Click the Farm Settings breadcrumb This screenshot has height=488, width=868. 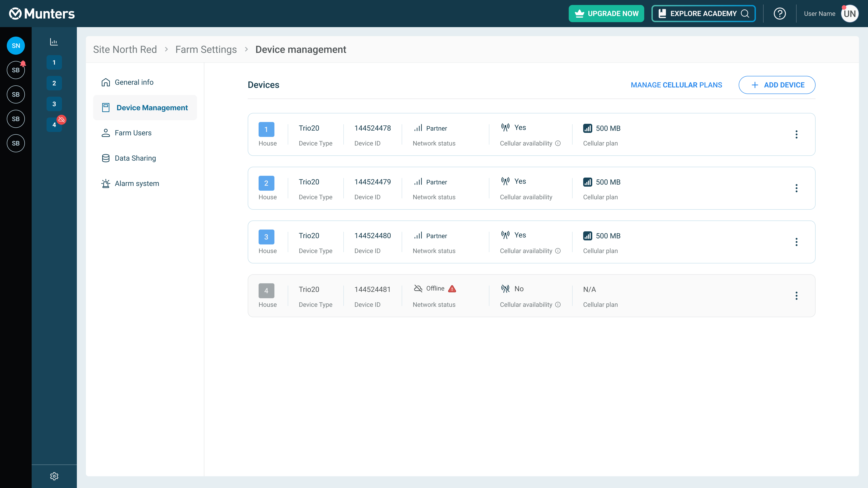[206, 49]
